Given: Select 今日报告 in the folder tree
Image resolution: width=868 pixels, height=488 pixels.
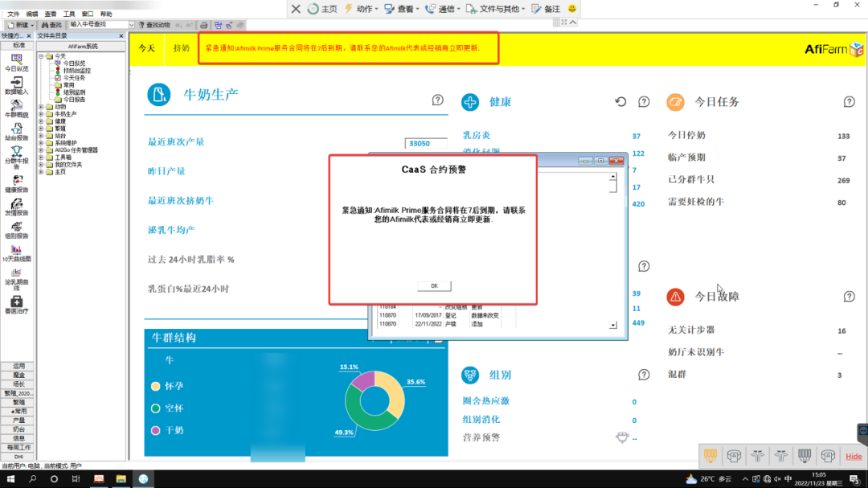Looking at the screenshot, I should click(74, 100).
